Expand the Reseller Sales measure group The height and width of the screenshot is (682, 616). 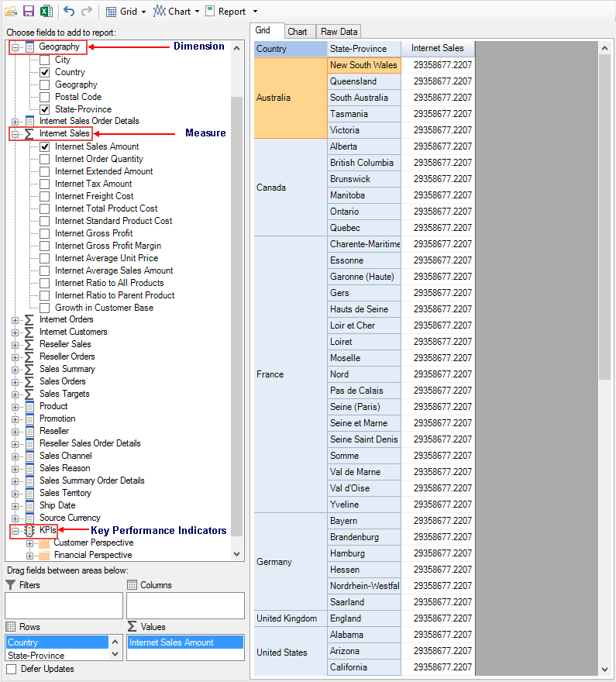click(15, 344)
